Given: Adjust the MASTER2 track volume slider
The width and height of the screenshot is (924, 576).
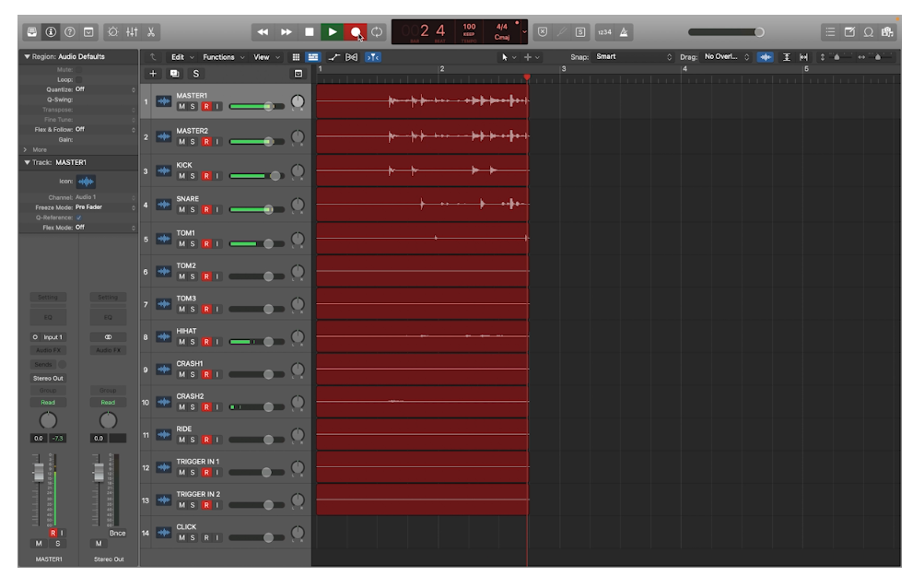Looking at the screenshot, I should [x=268, y=142].
